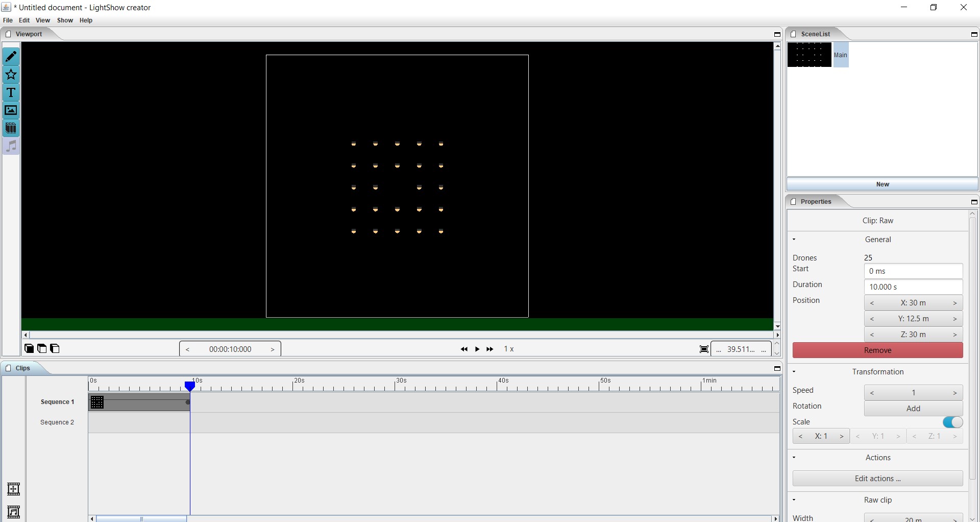The width and height of the screenshot is (980, 522).
Task: Decrease Position X value
Action: coord(872,303)
